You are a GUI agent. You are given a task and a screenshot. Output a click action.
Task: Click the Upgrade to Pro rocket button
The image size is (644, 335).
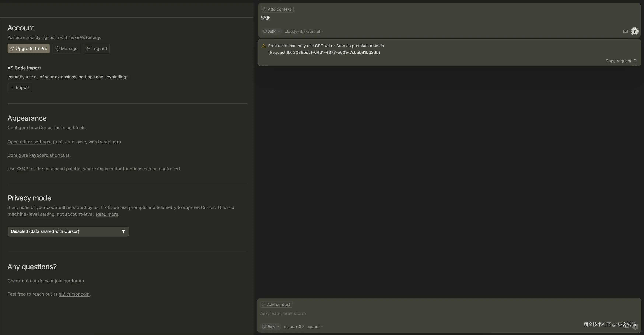[29, 48]
